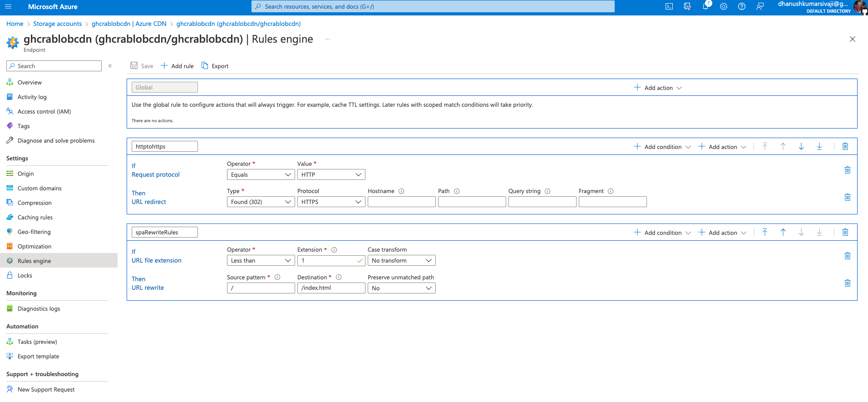This screenshot has height=402, width=868.
Task: Open the Value dropdown showing HTTP
Action: point(331,174)
